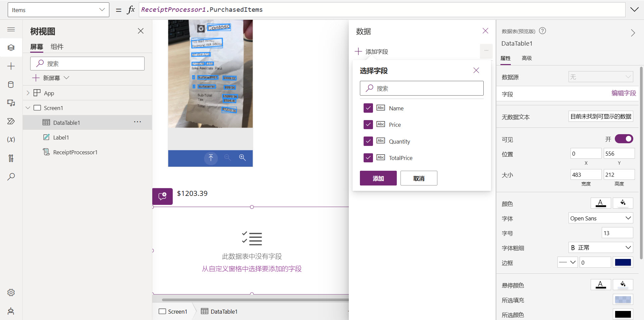The width and height of the screenshot is (644, 320).
Task: Open text color picker for 颜色
Action: 601,203
